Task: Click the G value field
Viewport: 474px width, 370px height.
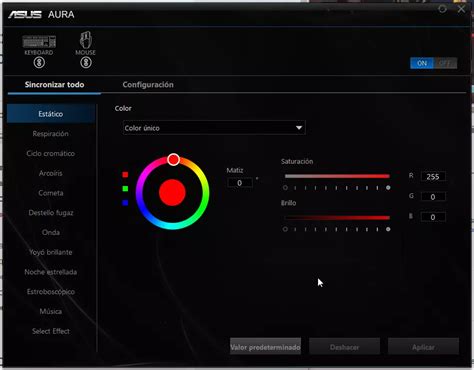Action: point(433,197)
